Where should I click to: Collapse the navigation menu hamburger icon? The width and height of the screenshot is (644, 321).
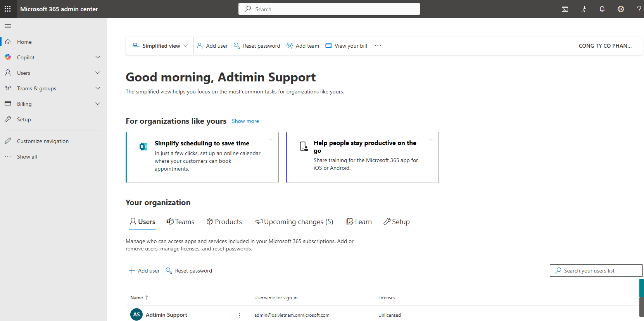(x=8, y=26)
